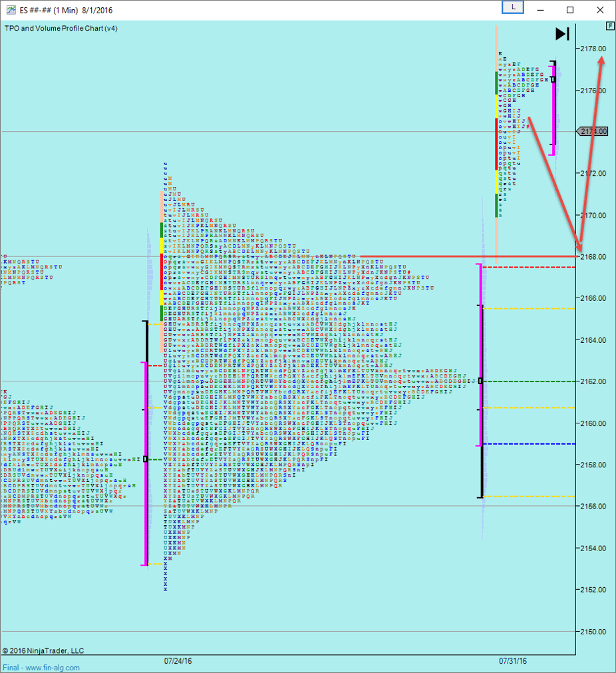The image size is (616, 673).
Task: Click the 07/31/16 date label
Action: click(513, 661)
